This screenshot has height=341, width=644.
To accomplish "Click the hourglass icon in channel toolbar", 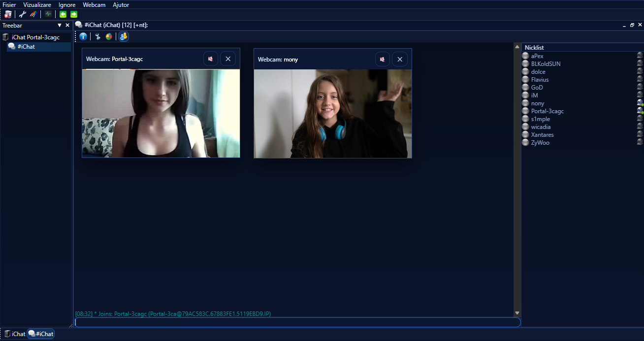I will 97,36.
